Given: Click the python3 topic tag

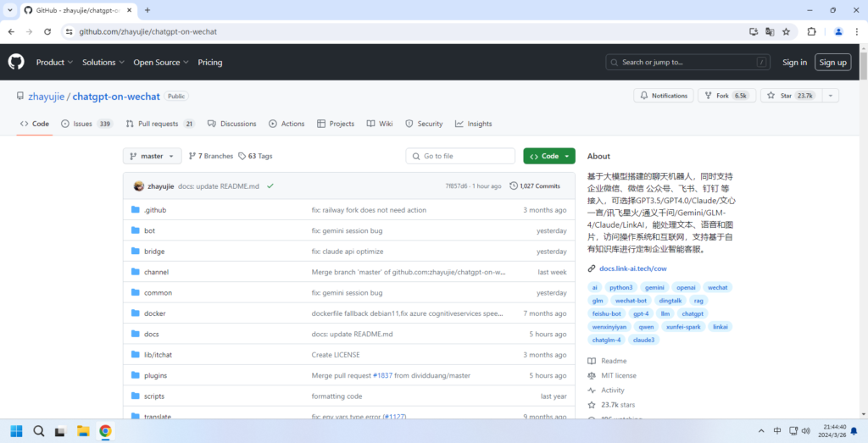Looking at the screenshot, I should tap(621, 287).
